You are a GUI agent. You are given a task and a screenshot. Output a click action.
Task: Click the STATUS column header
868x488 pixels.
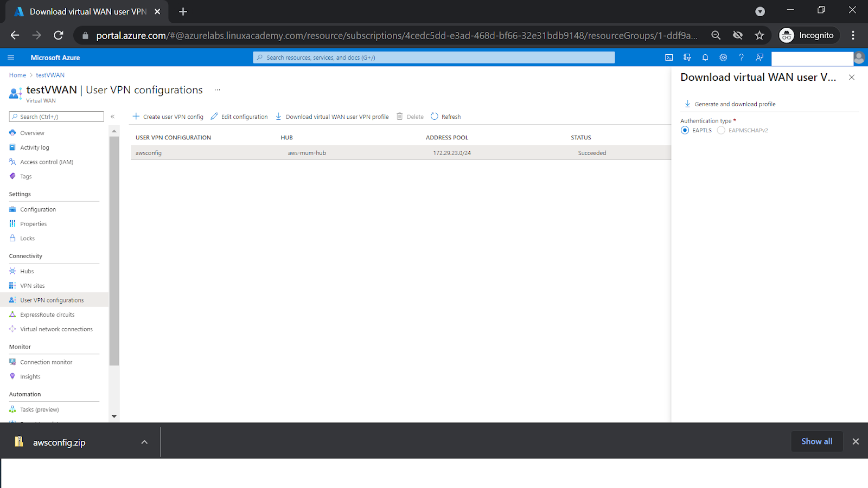[581, 138]
